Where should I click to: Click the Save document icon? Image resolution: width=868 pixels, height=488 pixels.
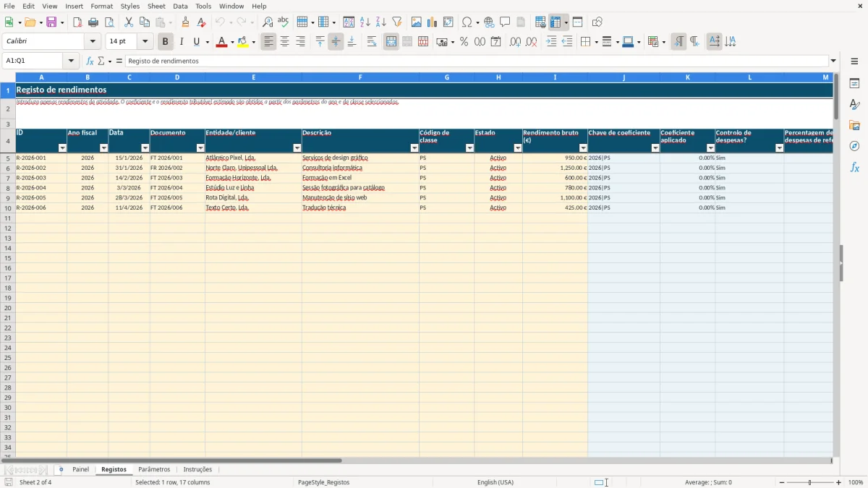pos(51,22)
